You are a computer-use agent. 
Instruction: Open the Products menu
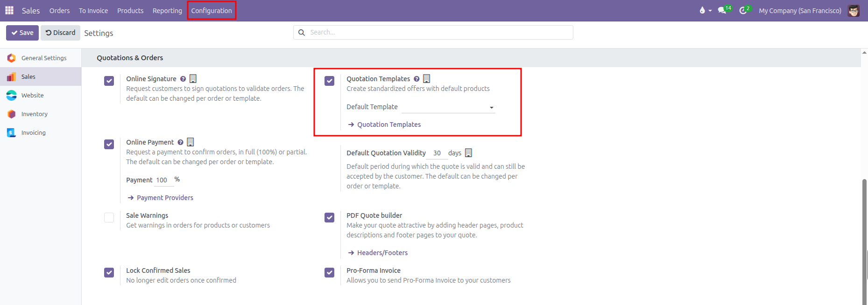click(x=130, y=10)
